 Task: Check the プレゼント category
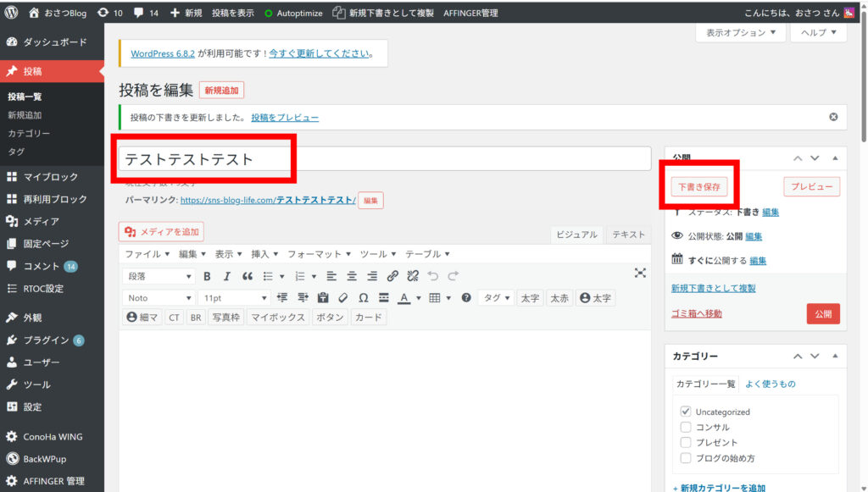(685, 442)
